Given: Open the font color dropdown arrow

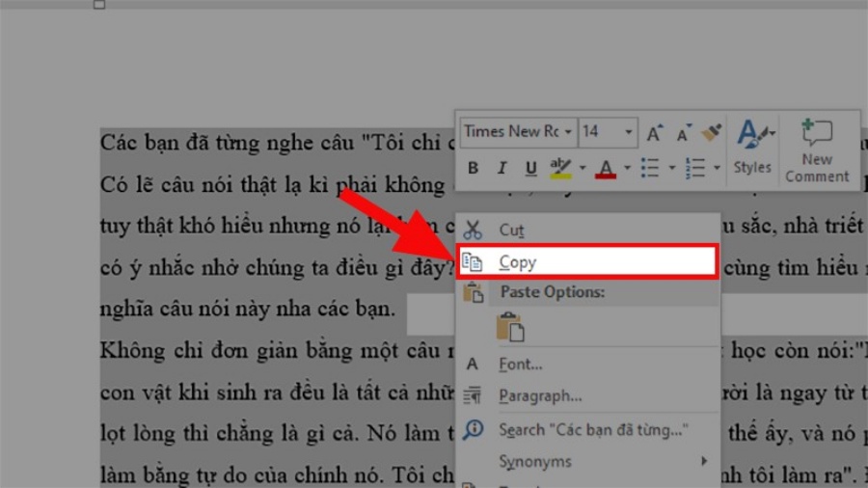Looking at the screenshot, I should 627,168.
